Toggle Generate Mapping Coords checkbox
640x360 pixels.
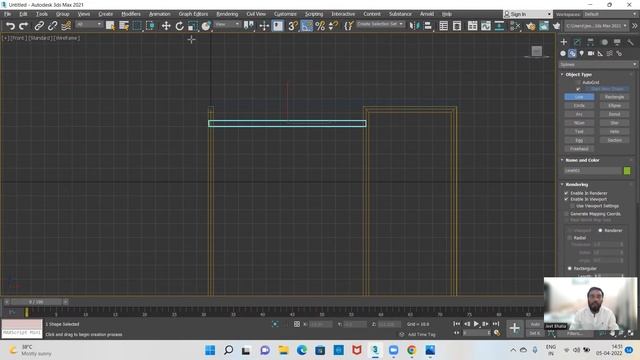[566, 214]
